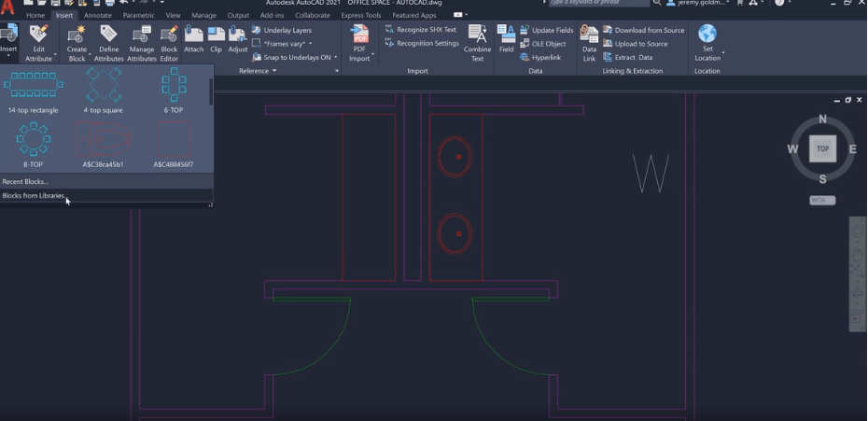Image resolution: width=868 pixels, height=421 pixels.
Task: Click the Hyperlink tool
Action: tap(540, 57)
